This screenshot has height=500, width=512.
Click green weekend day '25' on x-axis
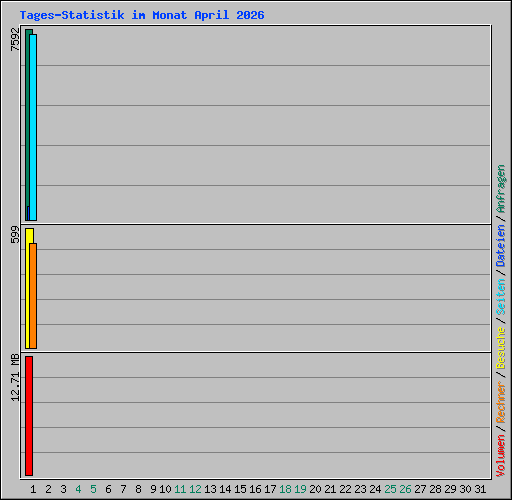click(x=390, y=489)
